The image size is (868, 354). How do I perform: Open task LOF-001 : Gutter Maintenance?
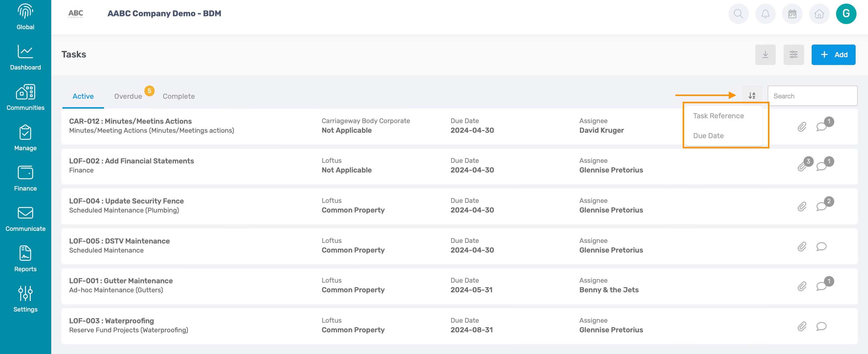pos(121,281)
